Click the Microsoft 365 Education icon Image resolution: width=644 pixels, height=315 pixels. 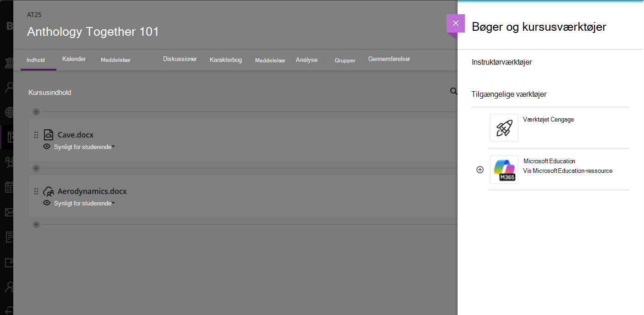point(504,170)
